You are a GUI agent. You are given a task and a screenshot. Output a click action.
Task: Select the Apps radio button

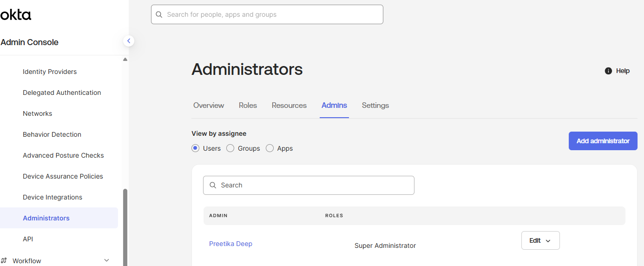(x=269, y=148)
